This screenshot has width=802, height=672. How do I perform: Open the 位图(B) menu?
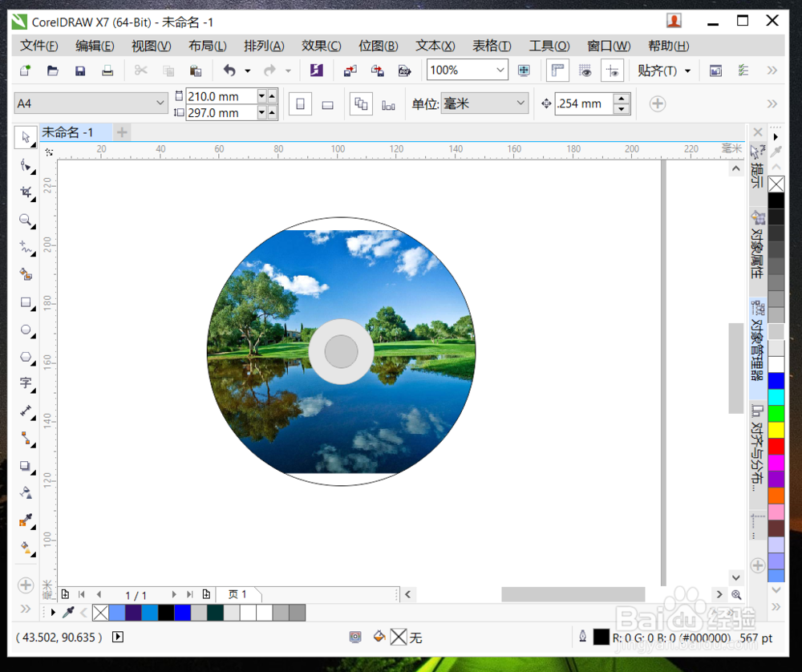click(x=378, y=46)
